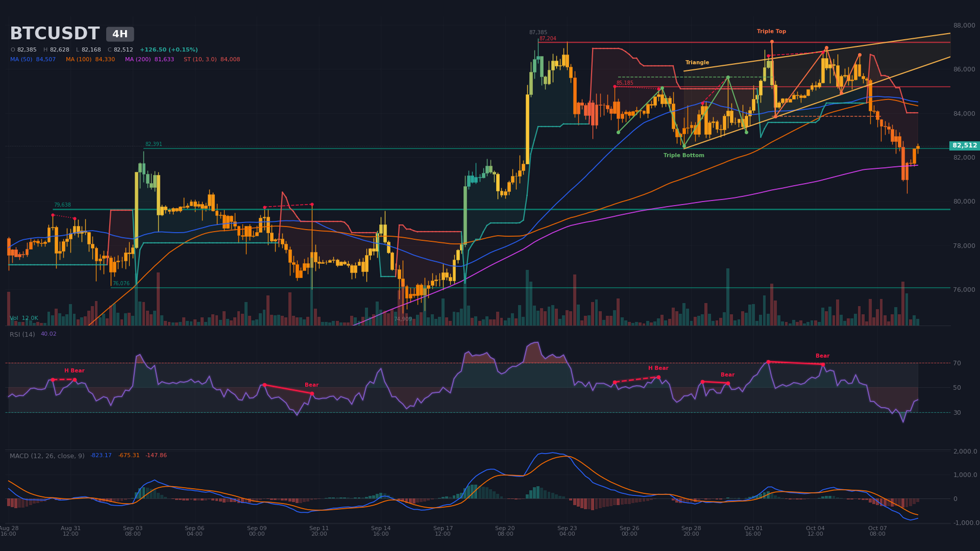This screenshot has width=980, height=551.
Task: Click the Vol 12.0K volume readout
Action: [24, 318]
